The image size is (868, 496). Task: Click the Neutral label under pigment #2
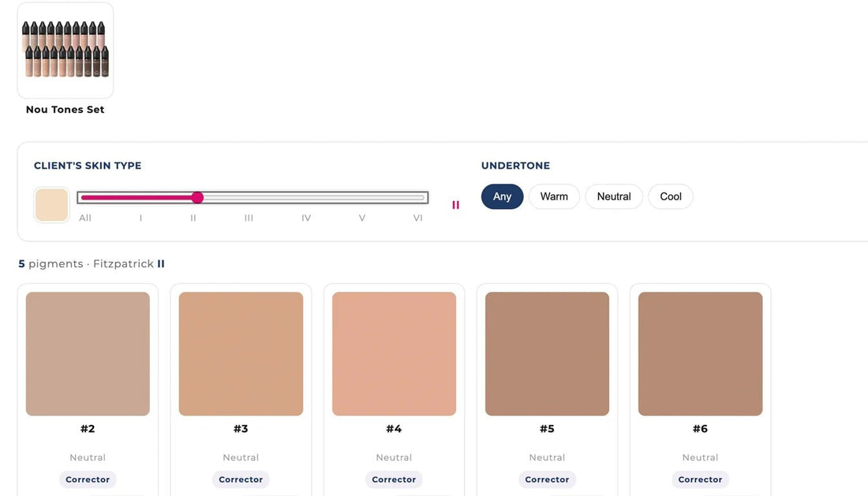click(88, 457)
